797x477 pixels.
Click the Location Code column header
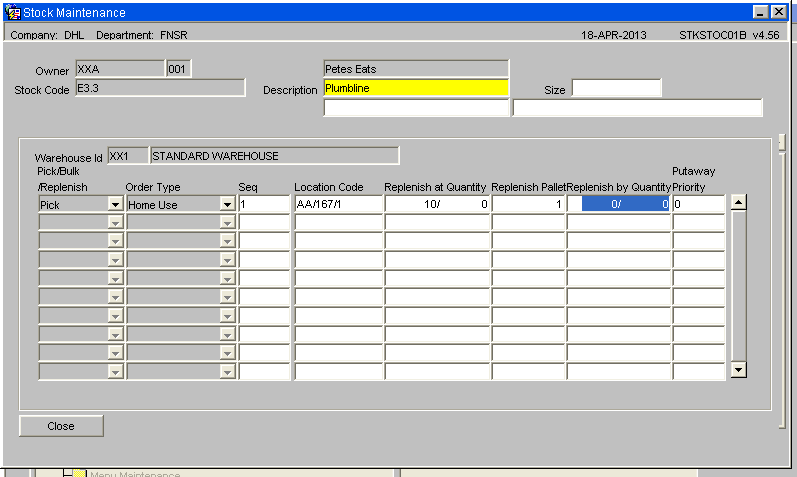(329, 187)
